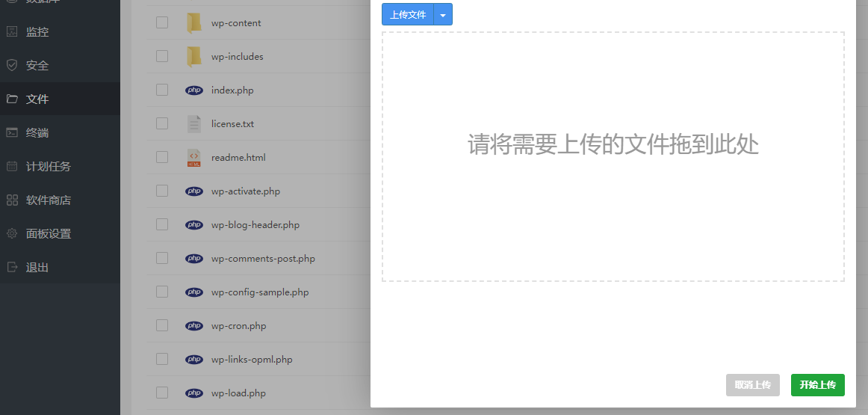The width and height of the screenshot is (868, 415).
Task: Select the index.php checkbox
Action: [162, 90]
